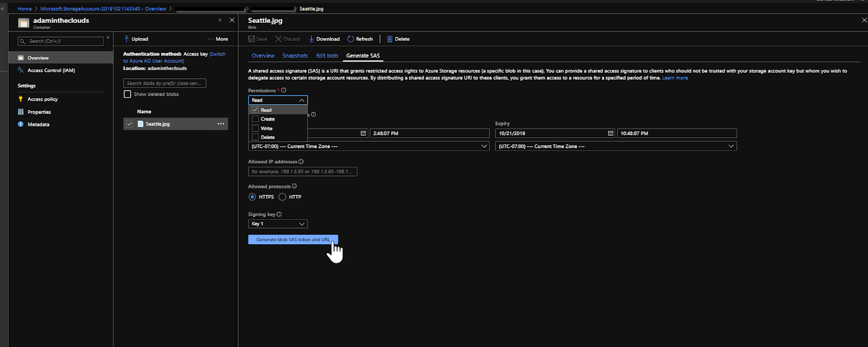Screen dimensions: 868x347
Task: Click the Start time field 2:48:07 PM
Action: click(x=430, y=133)
